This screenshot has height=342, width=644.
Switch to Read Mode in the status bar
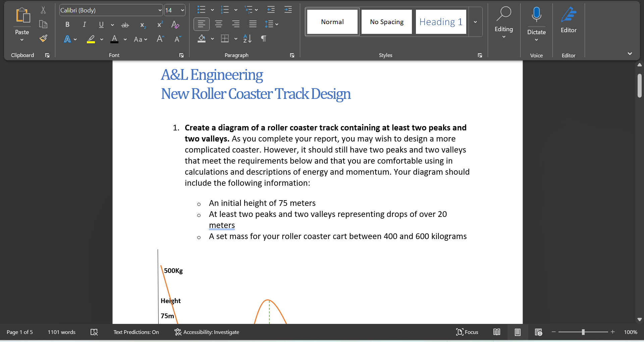497,332
